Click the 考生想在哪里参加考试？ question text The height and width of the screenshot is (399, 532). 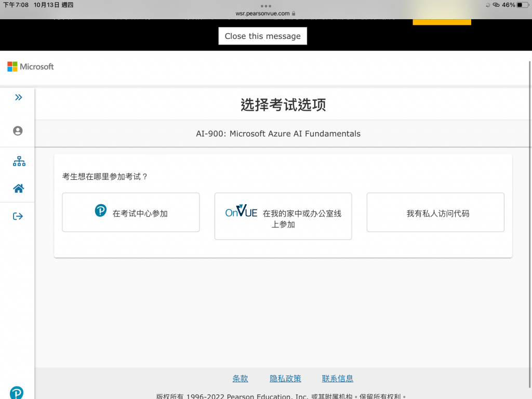tap(105, 177)
